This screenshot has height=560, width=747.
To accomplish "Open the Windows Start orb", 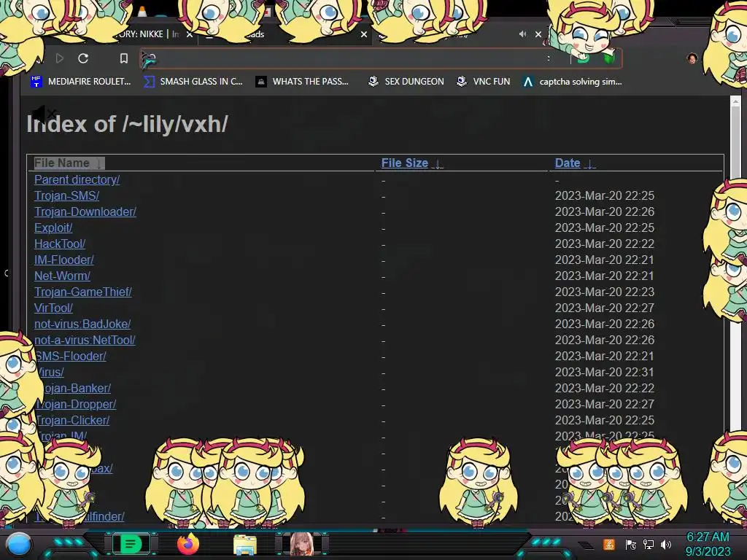I will click(x=19, y=544).
